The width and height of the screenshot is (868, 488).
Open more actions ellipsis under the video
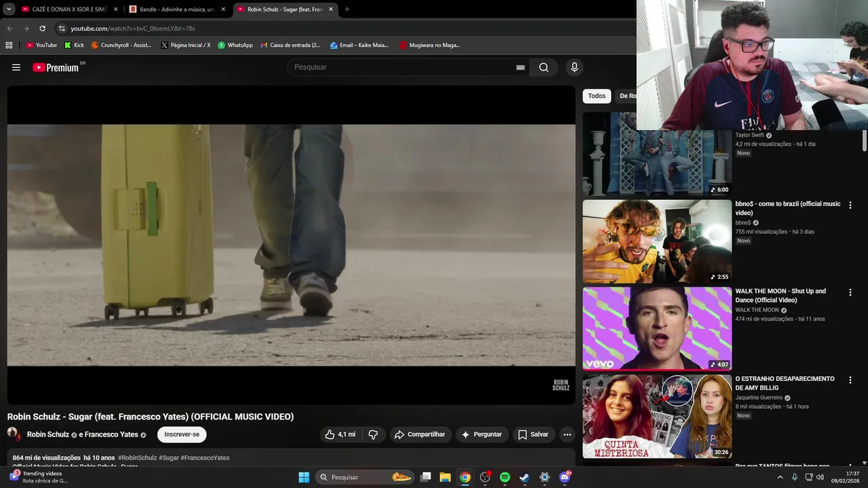[567, 434]
